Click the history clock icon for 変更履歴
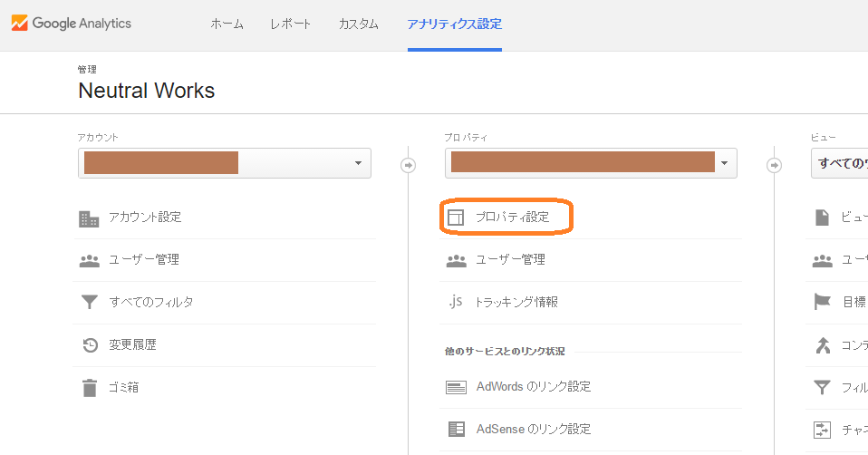The height and width of the screenshot is (455, 868). [x=91, y=344]
